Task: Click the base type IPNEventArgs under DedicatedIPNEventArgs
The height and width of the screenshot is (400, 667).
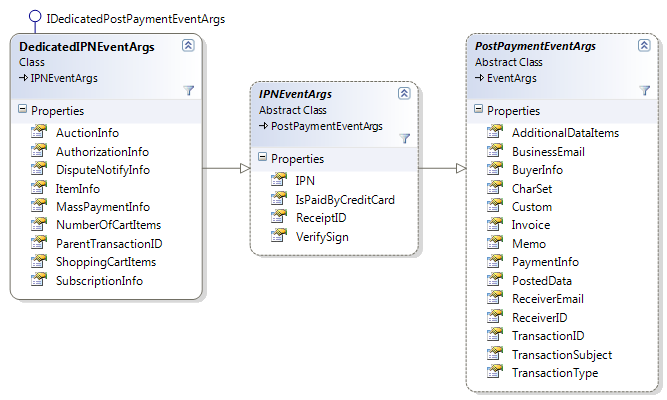Action: 64,78
